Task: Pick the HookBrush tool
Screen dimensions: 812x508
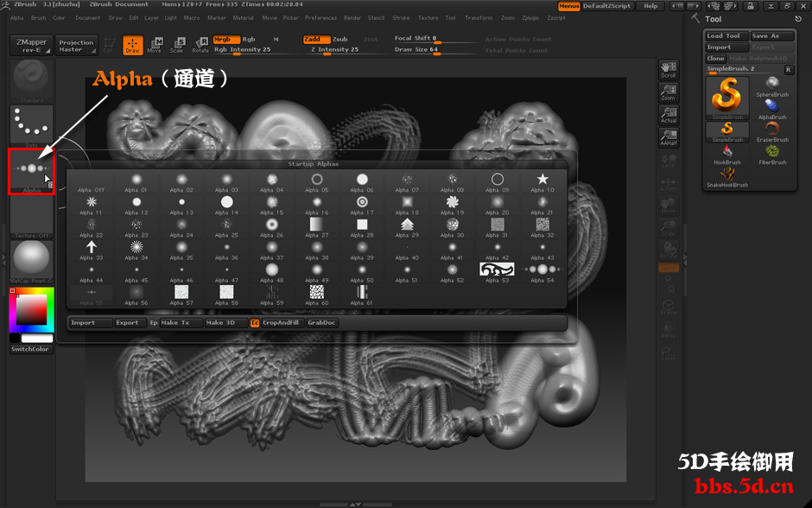Action: [727, 155]
